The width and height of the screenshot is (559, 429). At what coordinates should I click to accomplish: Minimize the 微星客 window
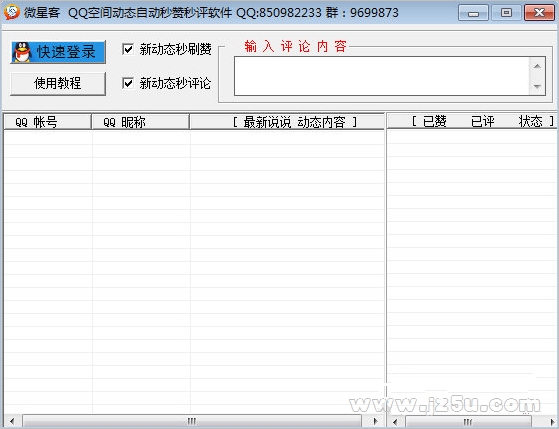pos(473,13)
